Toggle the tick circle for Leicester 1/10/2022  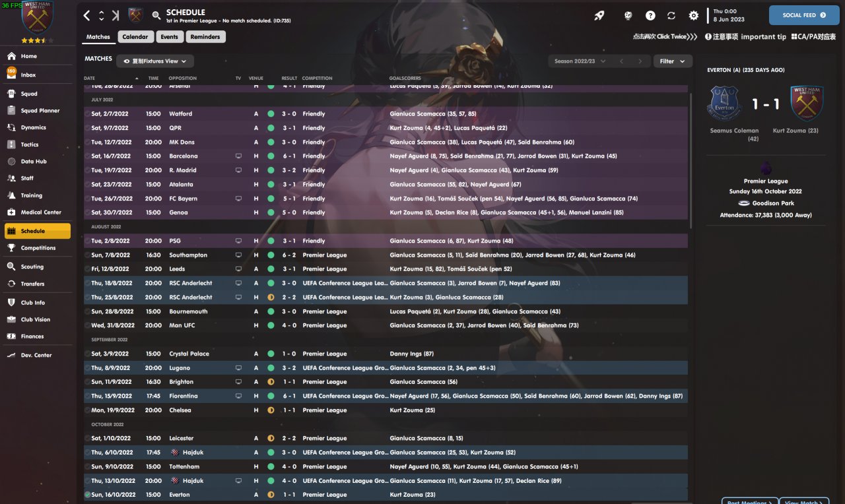[87, 439]
